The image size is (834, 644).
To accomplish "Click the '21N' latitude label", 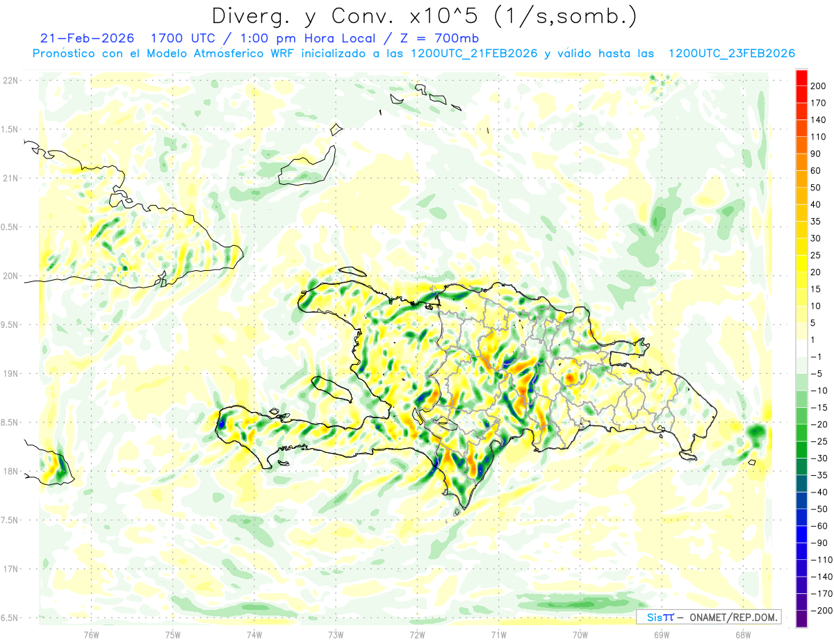I will click(x=10, y=178).
